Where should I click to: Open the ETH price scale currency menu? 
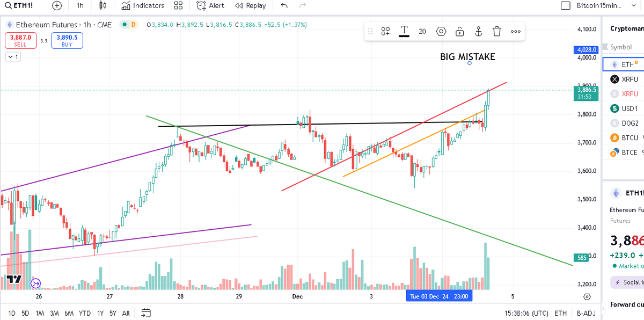[561, 313]
